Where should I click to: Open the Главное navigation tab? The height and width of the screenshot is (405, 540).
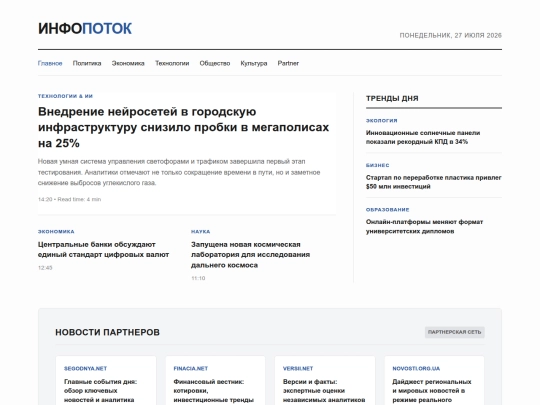[x=50, y=63]
